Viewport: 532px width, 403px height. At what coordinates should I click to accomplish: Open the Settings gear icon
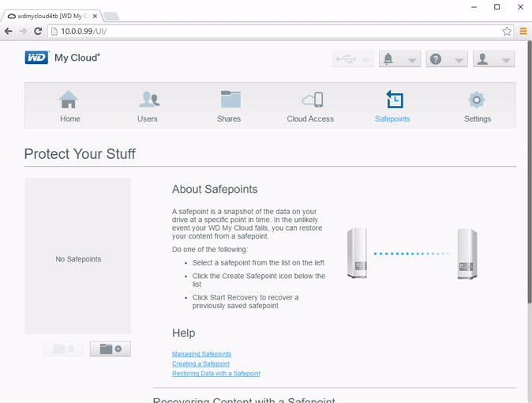477,100
